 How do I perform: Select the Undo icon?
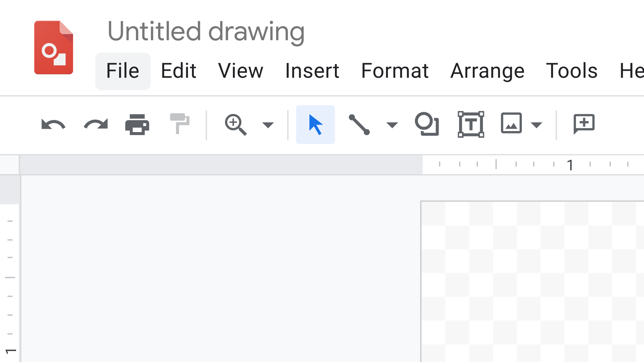point(53,124)
